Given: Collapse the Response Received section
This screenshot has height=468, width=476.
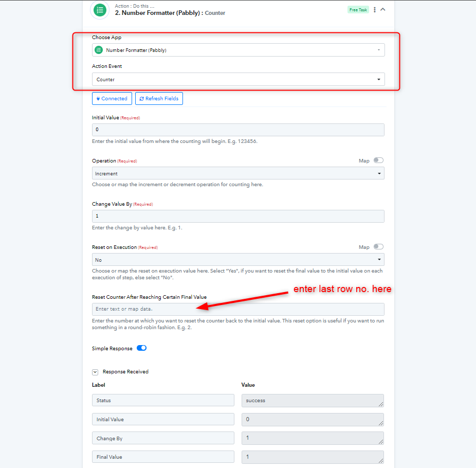Looking at the screenshot, I should (x=95, y=372).
